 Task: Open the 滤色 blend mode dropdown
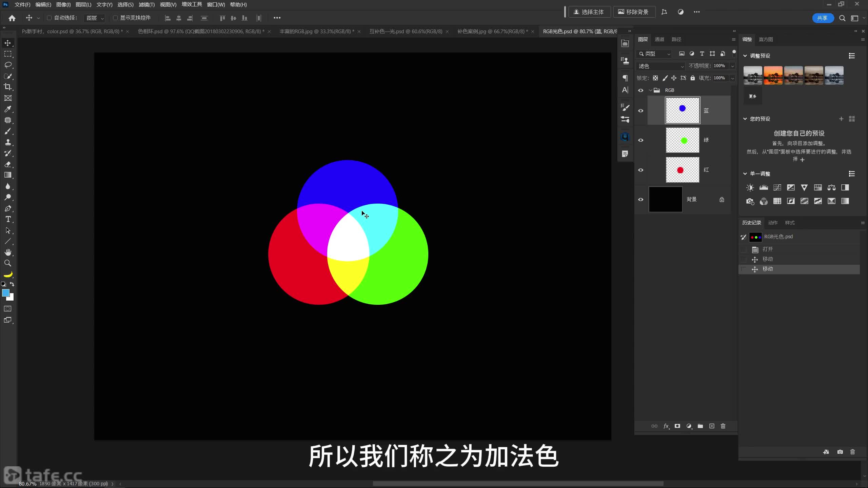(x=660, y=66)
